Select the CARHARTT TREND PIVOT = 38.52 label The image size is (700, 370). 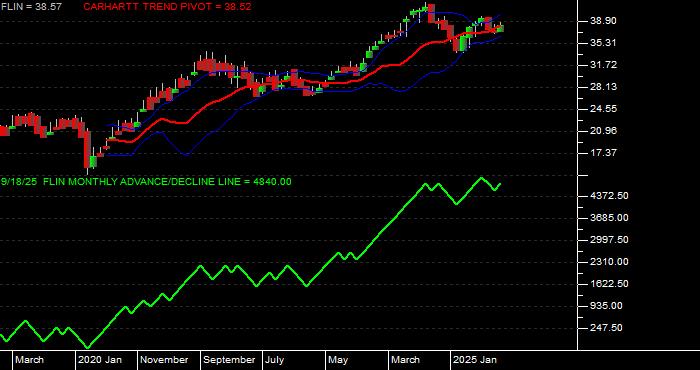tap(167, 7)
